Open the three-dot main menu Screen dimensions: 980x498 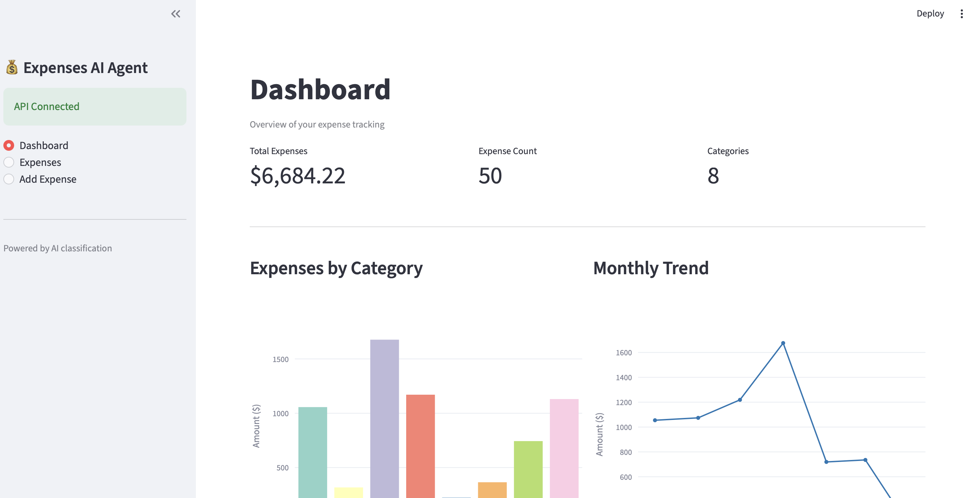961,14
